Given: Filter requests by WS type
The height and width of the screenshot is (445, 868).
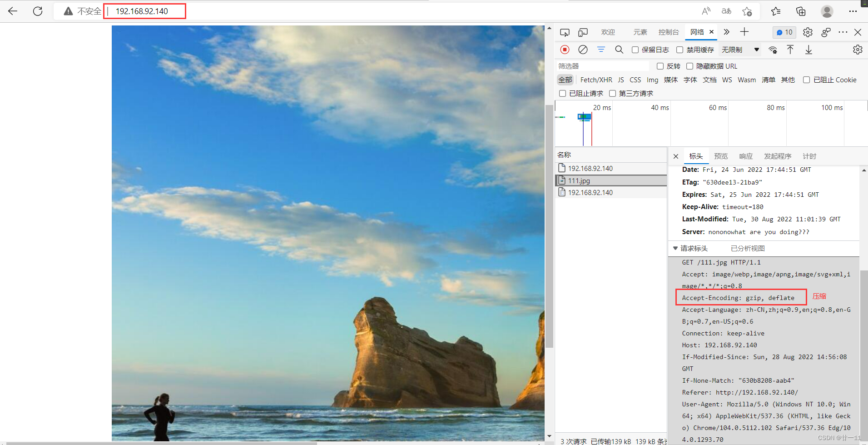Looking at the screenshot, I should coord(727,80).
